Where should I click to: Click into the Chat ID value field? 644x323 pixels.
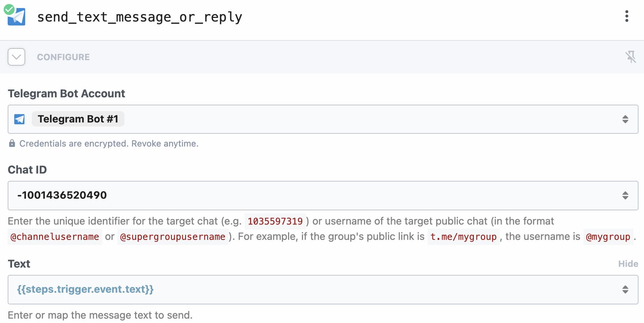[323, 195]
